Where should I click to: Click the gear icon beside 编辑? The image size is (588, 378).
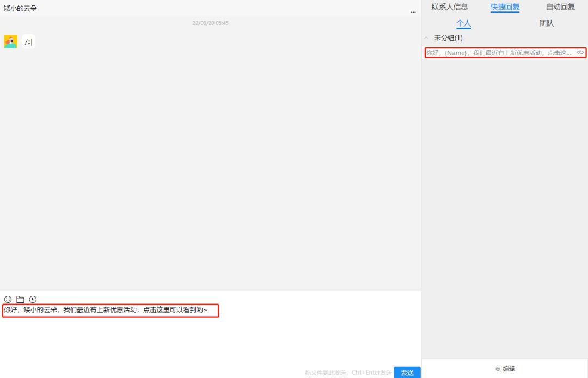[497, 369]
